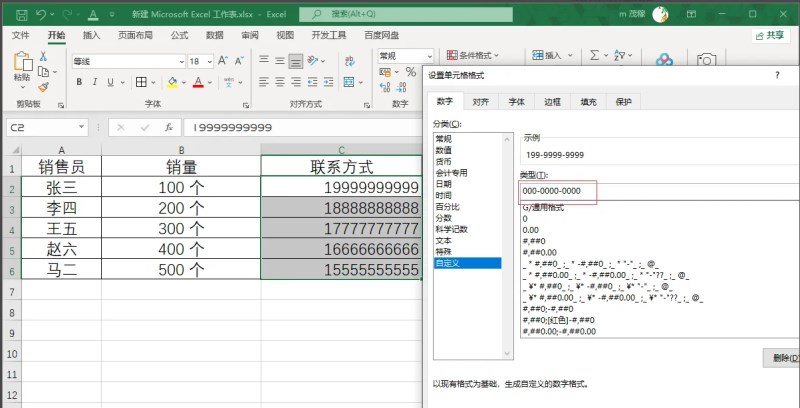Decrease the font size
This screenshot has width=800, height=408.
(239, 61)
